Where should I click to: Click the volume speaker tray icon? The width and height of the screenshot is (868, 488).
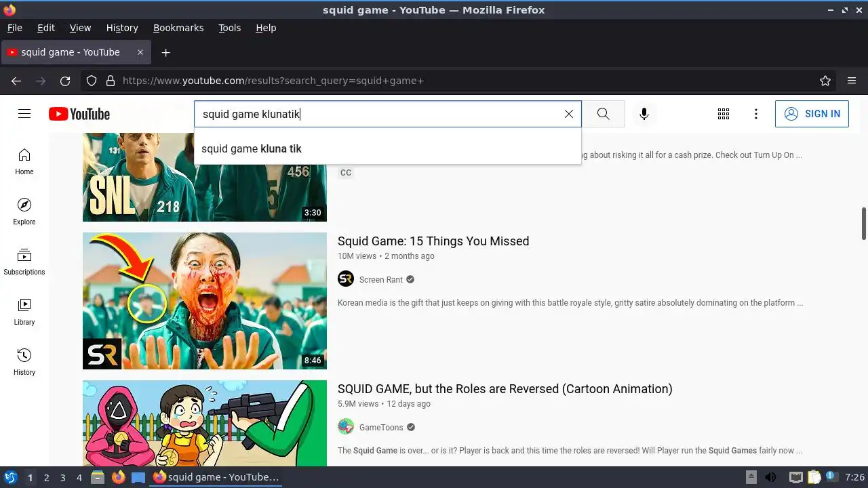coord(770,477)
